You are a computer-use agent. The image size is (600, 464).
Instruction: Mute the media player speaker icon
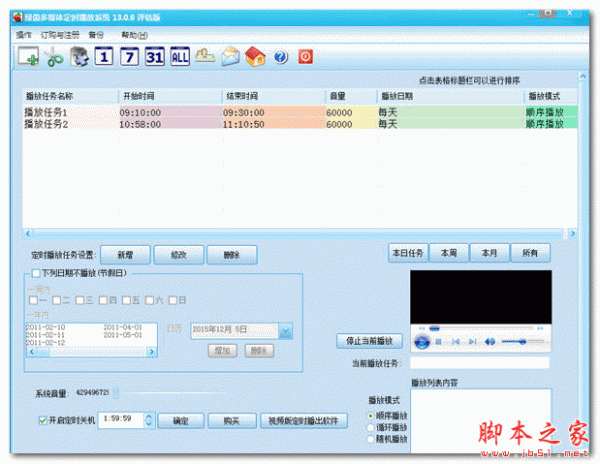490,341
